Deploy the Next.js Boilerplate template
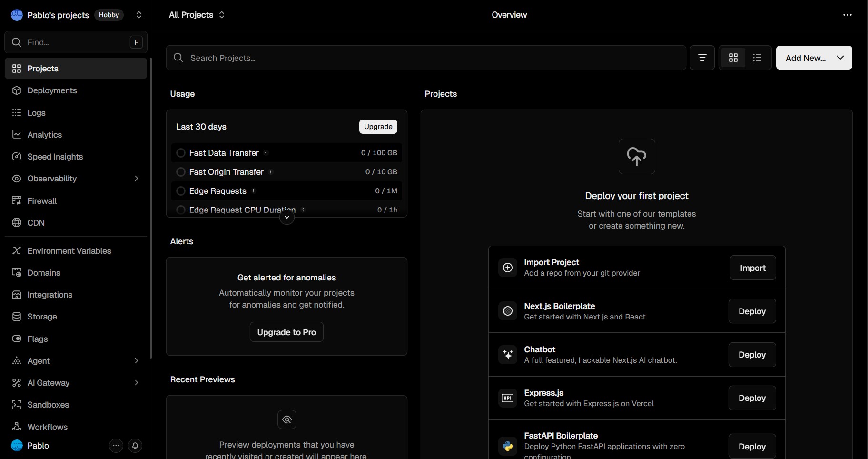Screen dimensions: 868x459 (752, 311)
